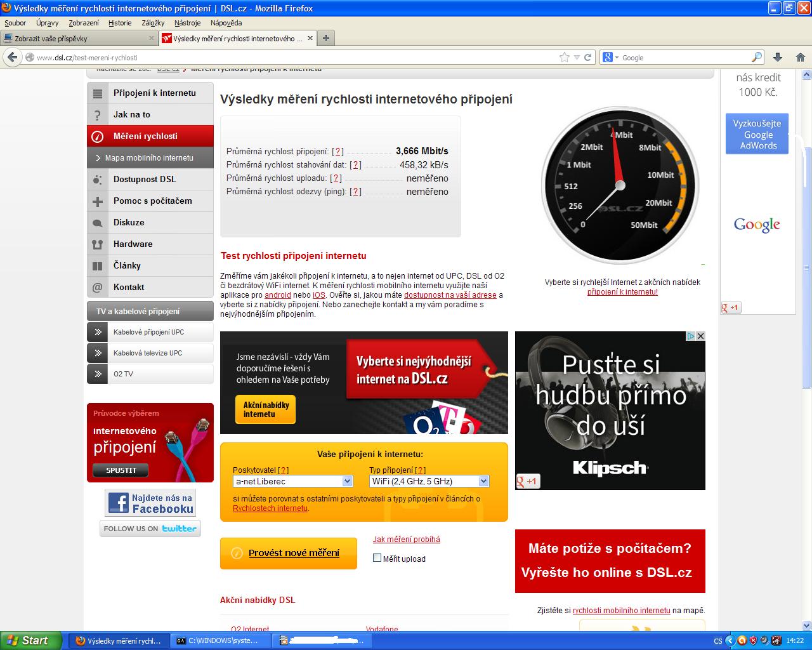
Task: Close the Klipsch ad with the X icon
Action: coord(700,336)
